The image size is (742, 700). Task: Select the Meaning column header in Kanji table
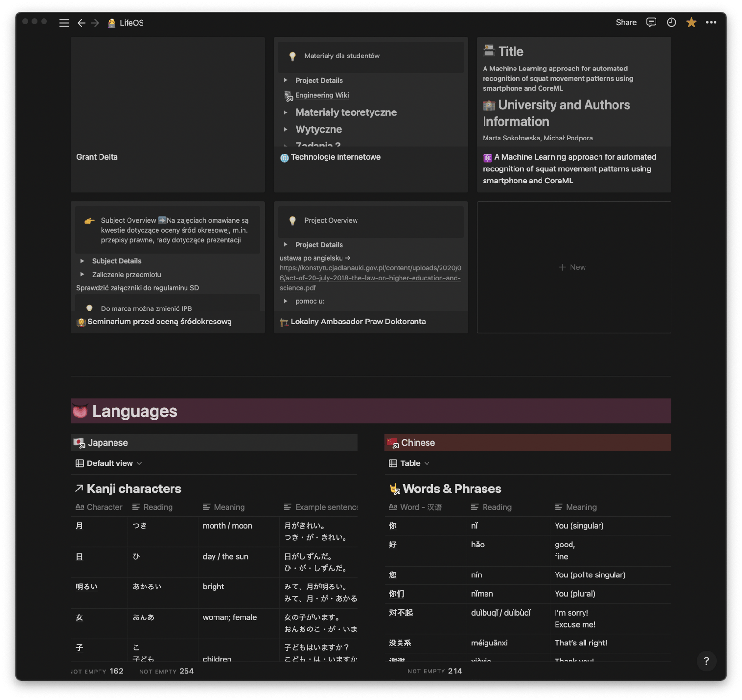pos(229,507)
